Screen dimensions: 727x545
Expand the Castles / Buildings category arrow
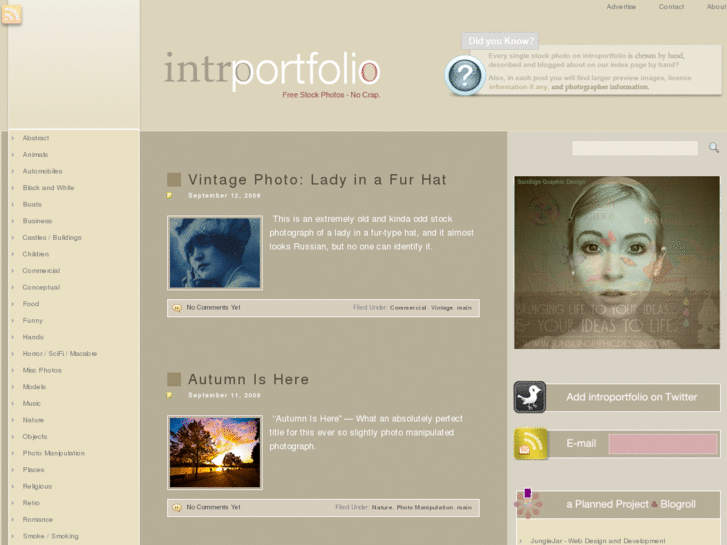coord(13,237)
